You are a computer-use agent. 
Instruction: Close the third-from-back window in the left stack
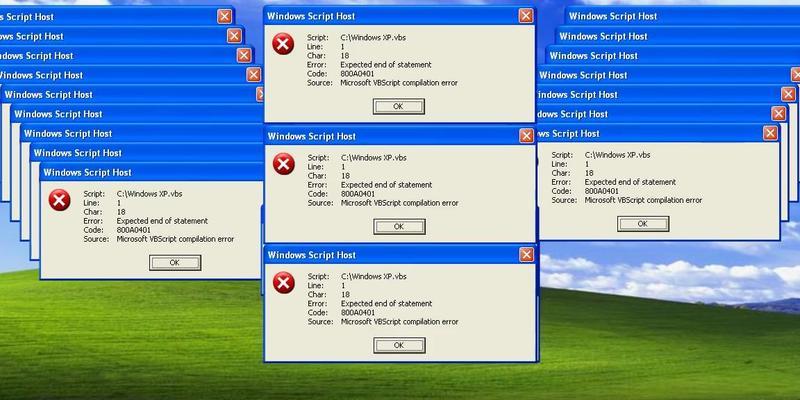tap(244, 55)
